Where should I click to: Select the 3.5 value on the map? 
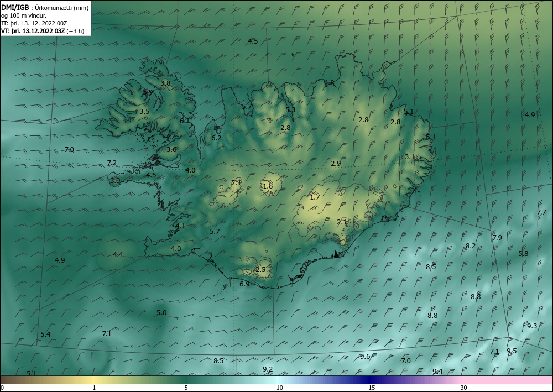[144, 111]
